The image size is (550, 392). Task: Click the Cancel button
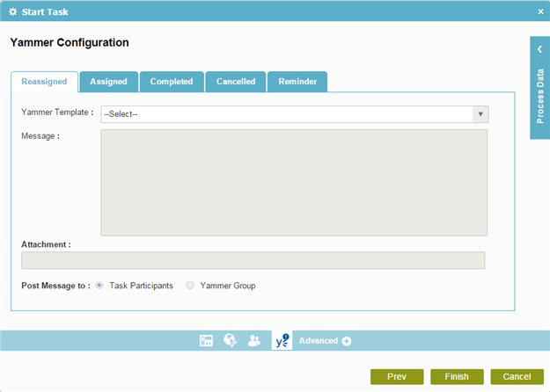pyautogui.click(x=517, y=376)
